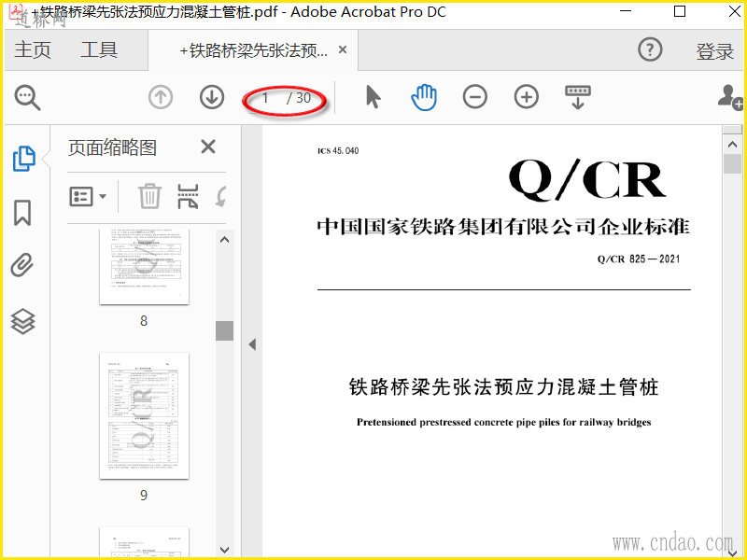Click thumbnail panel scroll up arrow

(x=225, y=240)
